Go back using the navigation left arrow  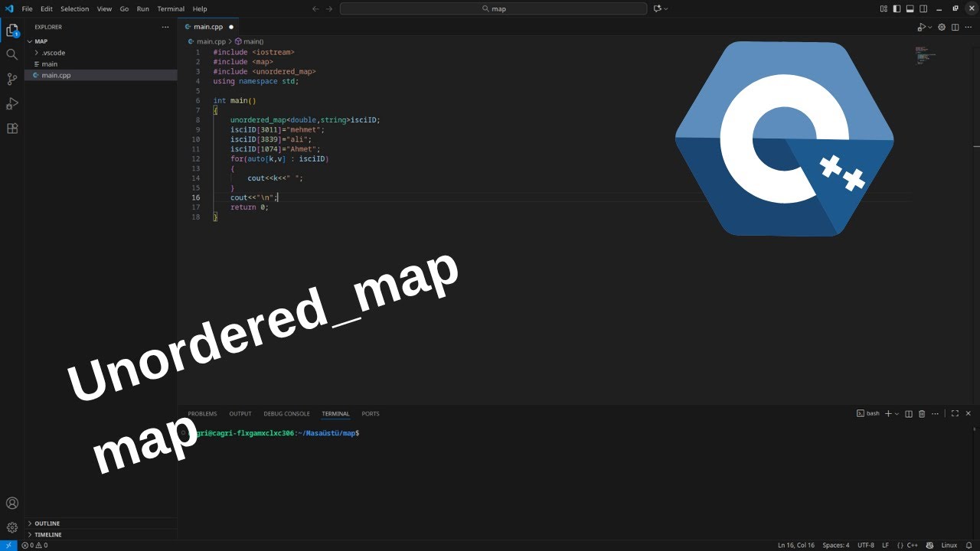tap(315, 8)
